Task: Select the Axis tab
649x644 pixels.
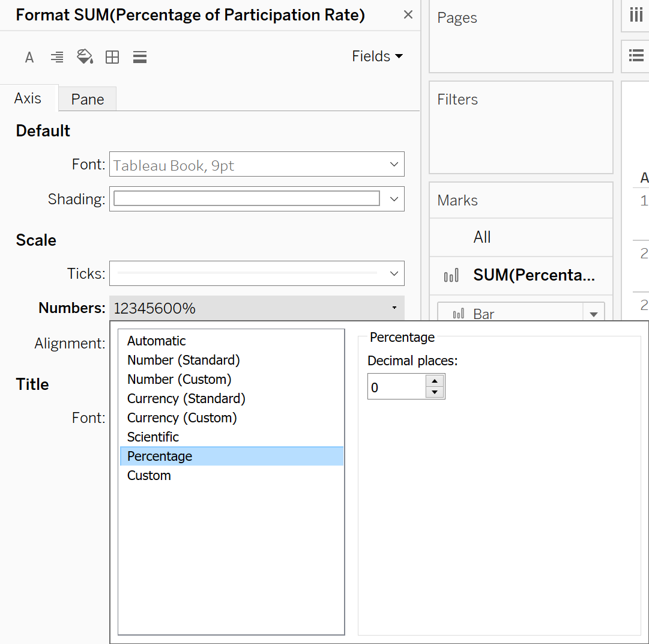Action: point(28,99)
